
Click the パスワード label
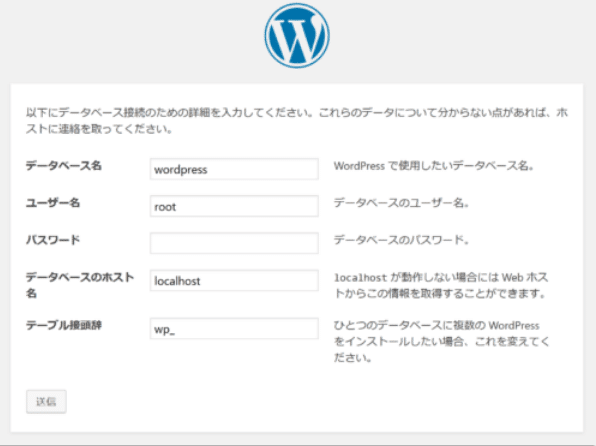(x=53, y=240)
